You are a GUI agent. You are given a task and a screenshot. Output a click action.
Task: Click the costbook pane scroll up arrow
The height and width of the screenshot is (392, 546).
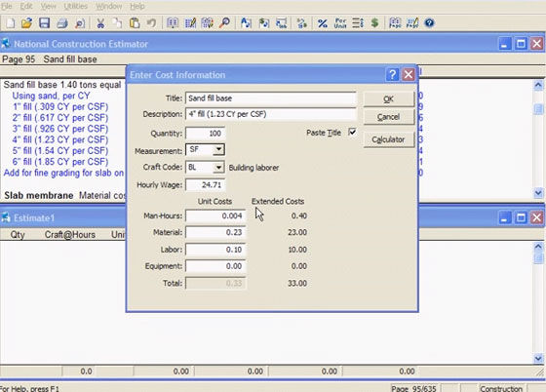click(538, 85)
